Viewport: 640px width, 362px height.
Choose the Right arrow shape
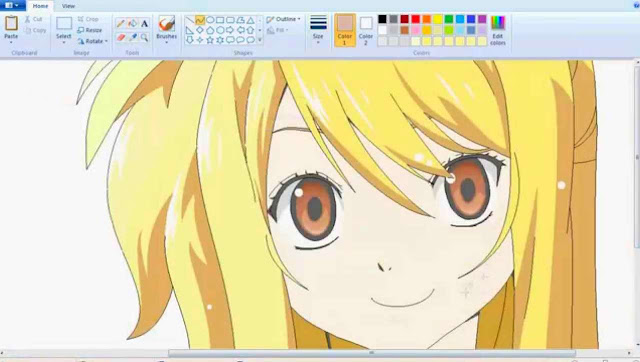(230, 30)
